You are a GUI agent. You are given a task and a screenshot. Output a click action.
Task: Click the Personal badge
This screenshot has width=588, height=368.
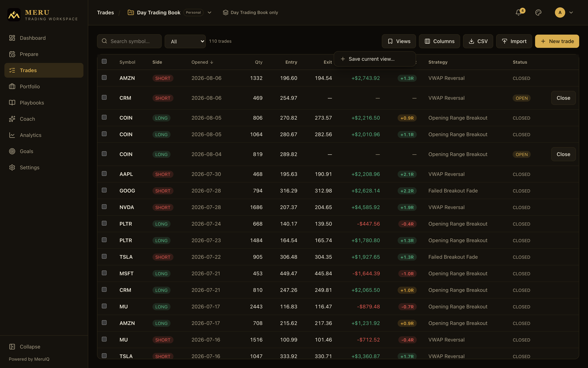click(193, 12)
